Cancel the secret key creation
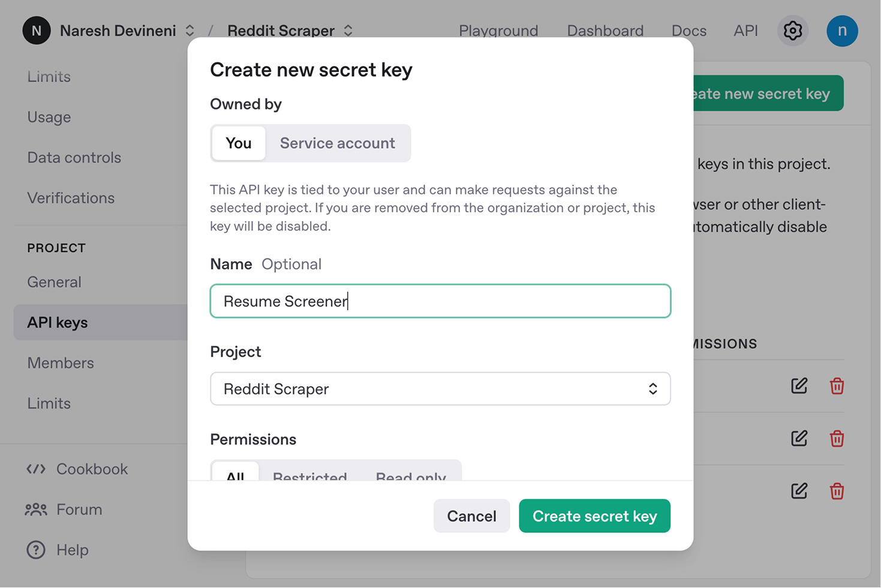 pos(471,515)
